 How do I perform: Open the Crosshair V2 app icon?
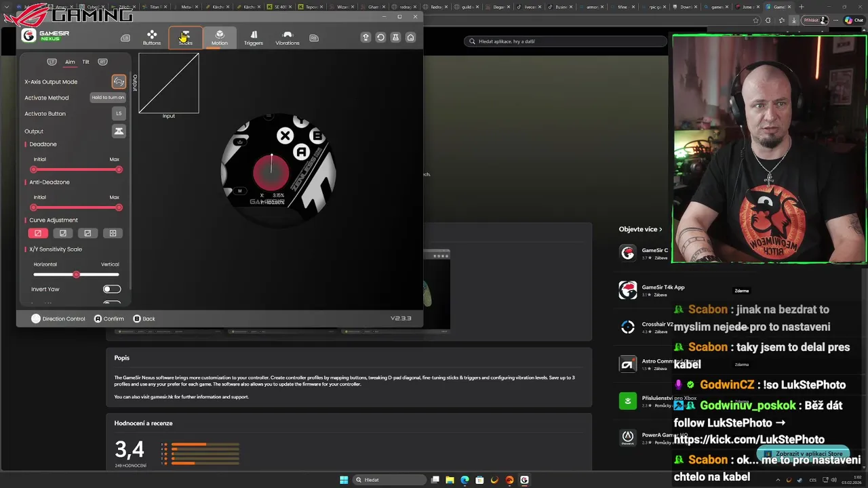pyautogui.click(x=628, y=327)
